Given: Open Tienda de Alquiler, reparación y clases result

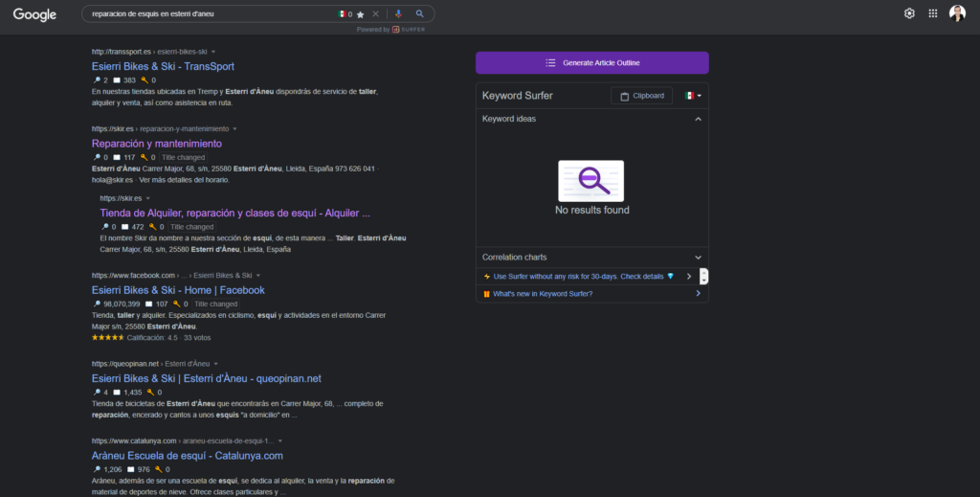Looking at the screenshot, I should 235,214.
